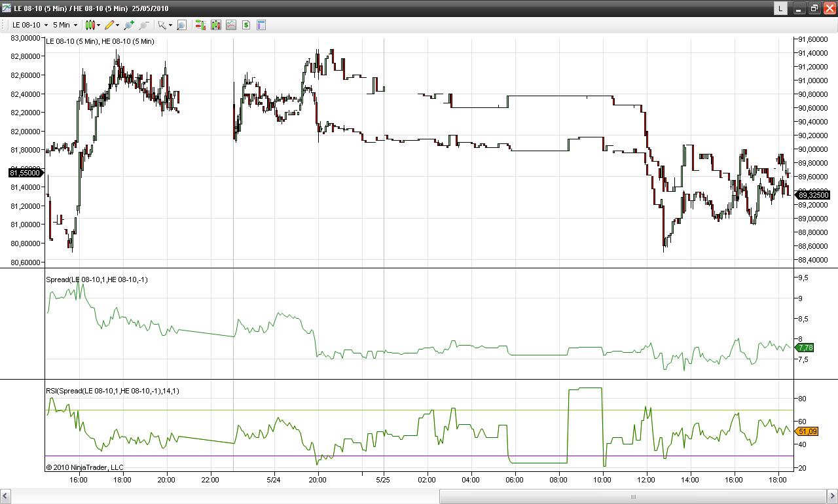Expand the drawing tools dropdown arrow
Image resolution: width=838 pixels, height=504 pixels.
tap(118, 25)
